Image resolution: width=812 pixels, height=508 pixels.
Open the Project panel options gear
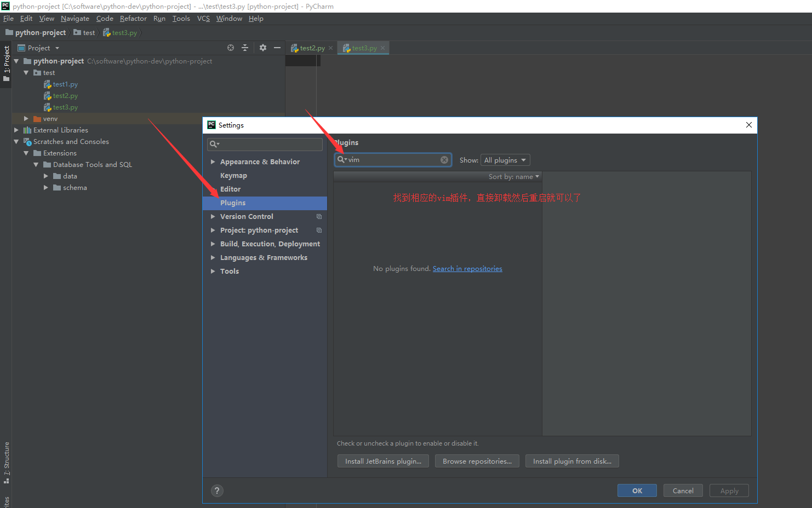[x=262, y=48]
